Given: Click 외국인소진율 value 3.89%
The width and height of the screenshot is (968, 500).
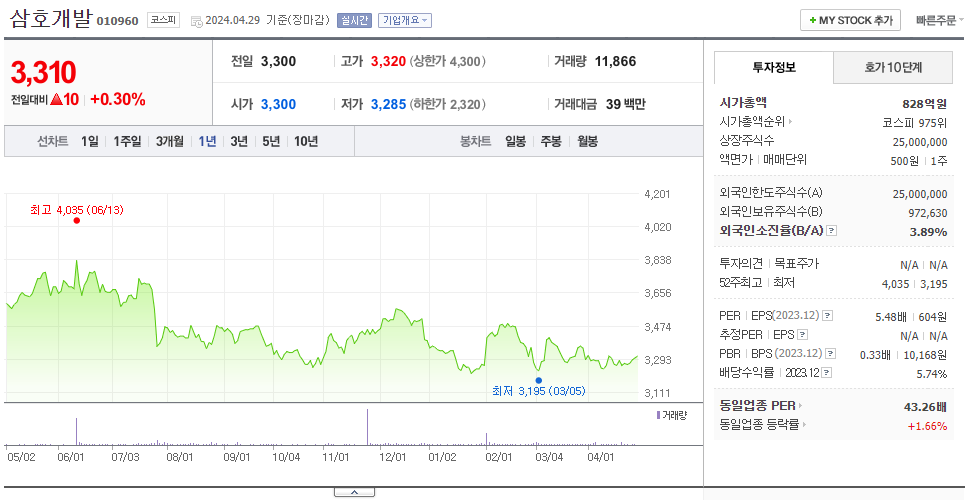Looking at the screenshot, I should pos(928,231).
